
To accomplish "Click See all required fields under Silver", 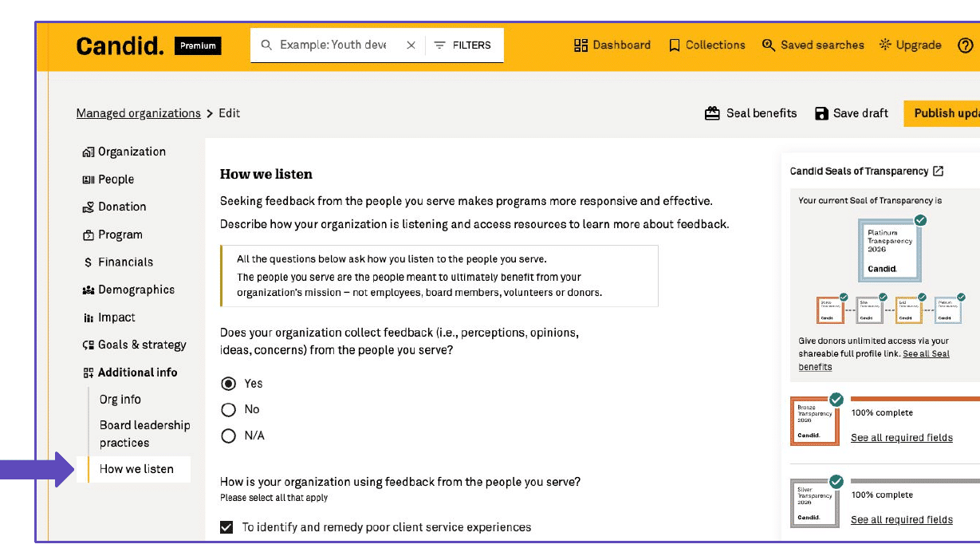I will click(902, 520).
